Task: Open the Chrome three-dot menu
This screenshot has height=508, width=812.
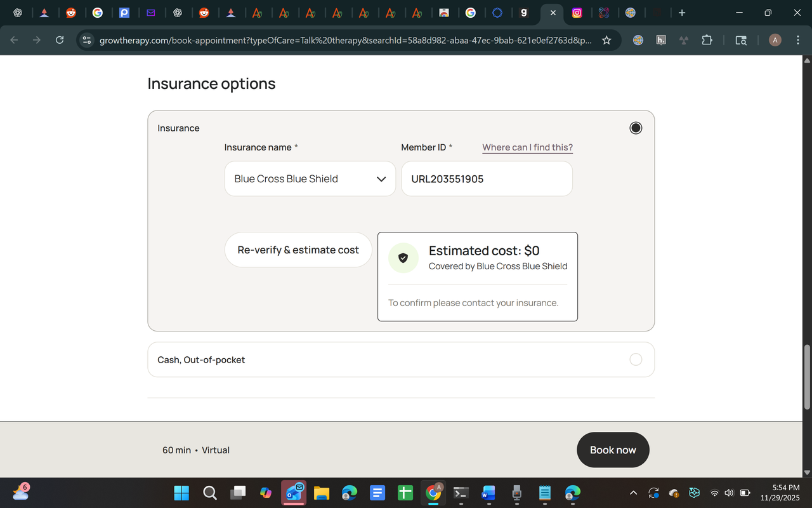Action: tap(797, 40)
